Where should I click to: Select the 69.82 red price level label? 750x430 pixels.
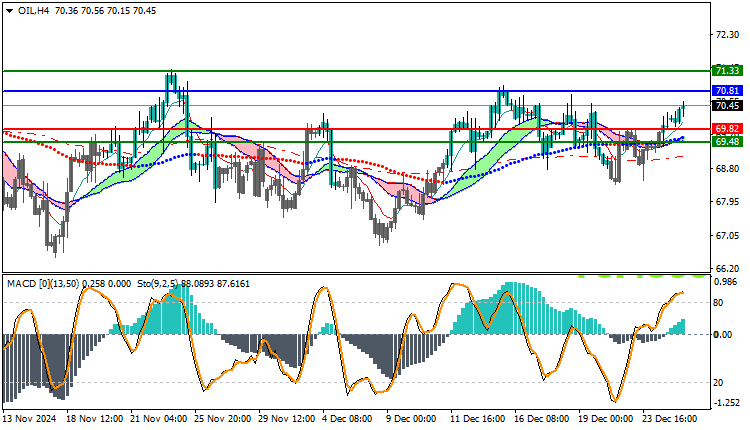[x=727, y=129]
